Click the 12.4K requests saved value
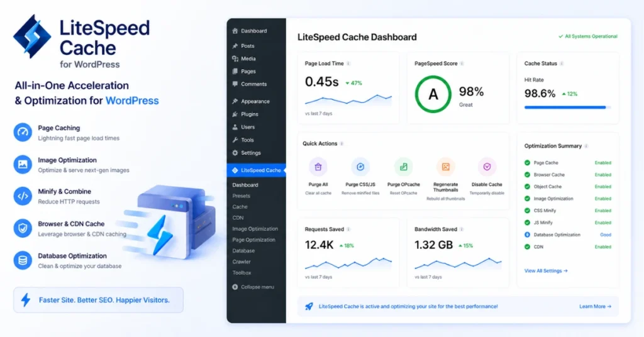Image resolution: width=644 pixels, height=337 pixels. 319,245
